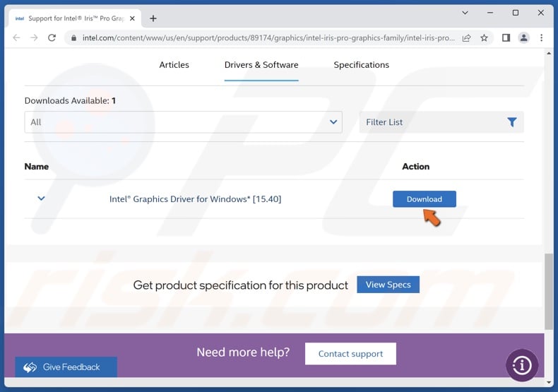The width and height of the screenshot is (558, 392).
Task: Open the Chrome profile avatar
Action: [523, 37]
